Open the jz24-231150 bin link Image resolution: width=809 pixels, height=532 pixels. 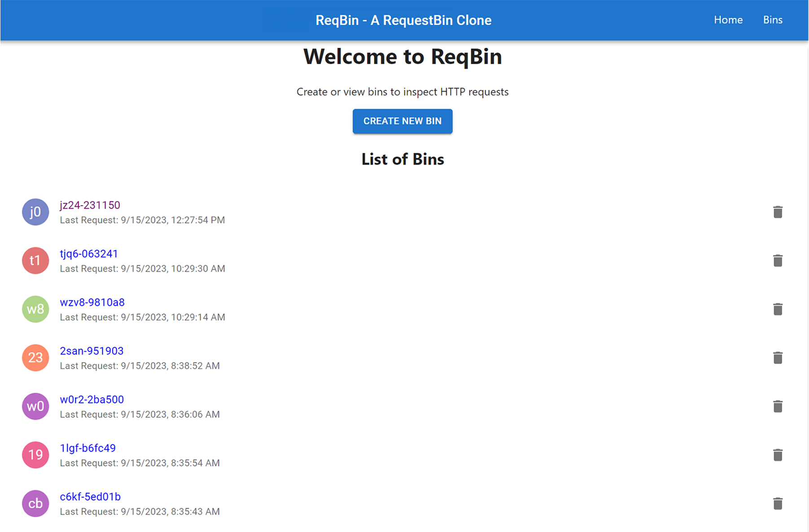90,205
